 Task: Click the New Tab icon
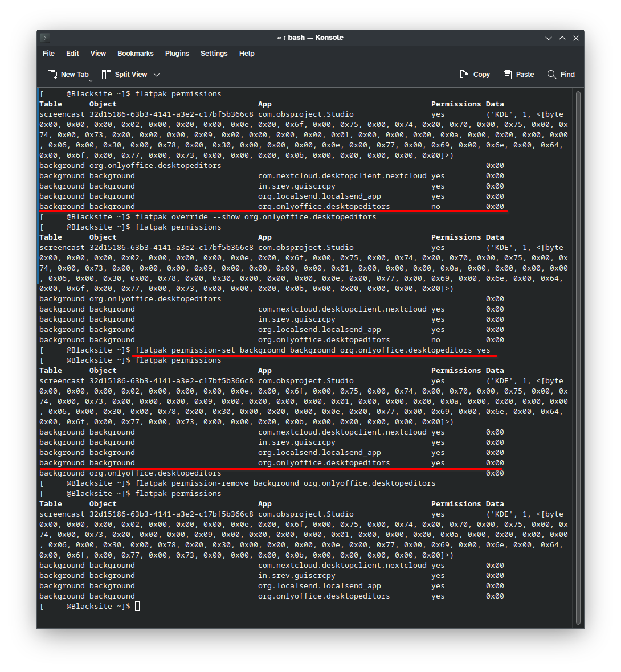[52, 75]
